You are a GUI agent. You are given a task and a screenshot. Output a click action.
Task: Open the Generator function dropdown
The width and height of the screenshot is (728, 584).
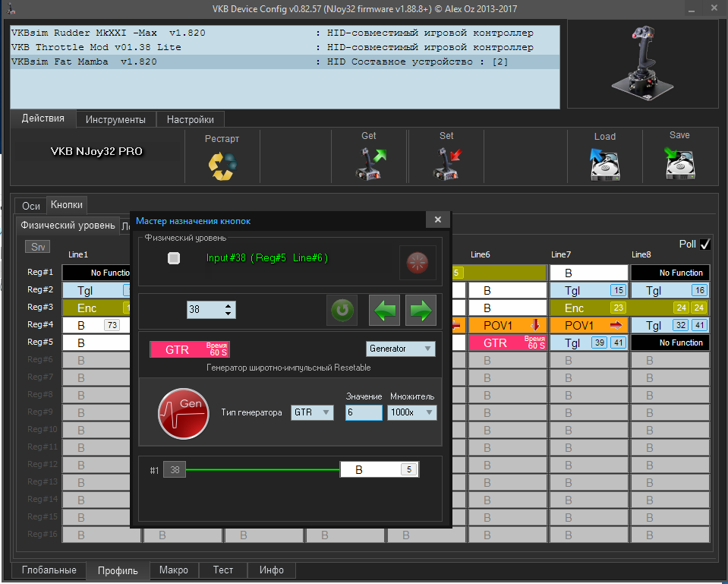click(401, 349)
